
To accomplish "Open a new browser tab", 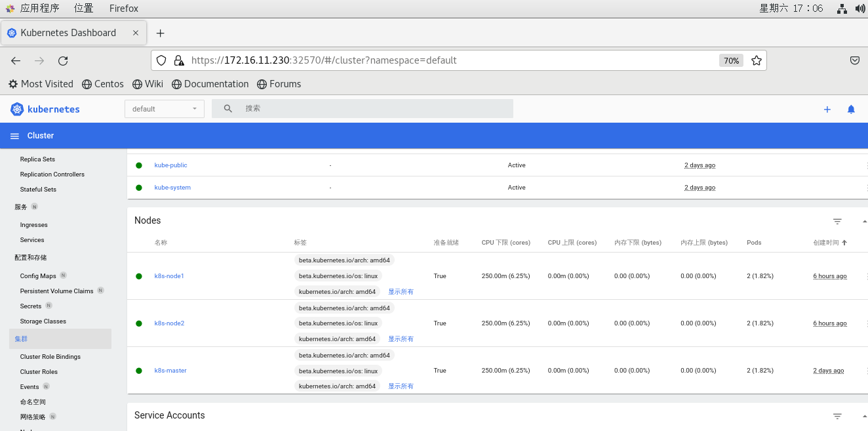I will (x=160, y=33).
